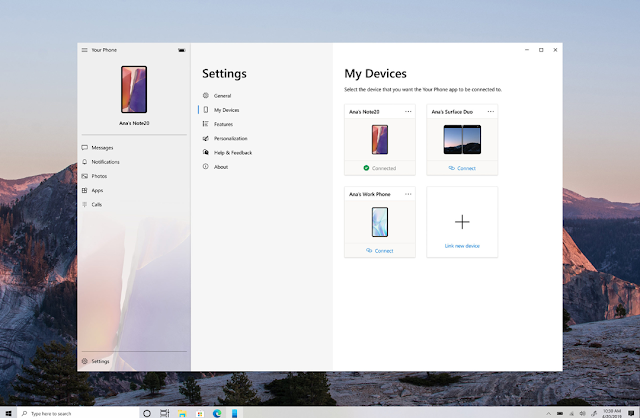
Task: Select Features settings category
Action: pyautogui.click(x=223, y=124)
